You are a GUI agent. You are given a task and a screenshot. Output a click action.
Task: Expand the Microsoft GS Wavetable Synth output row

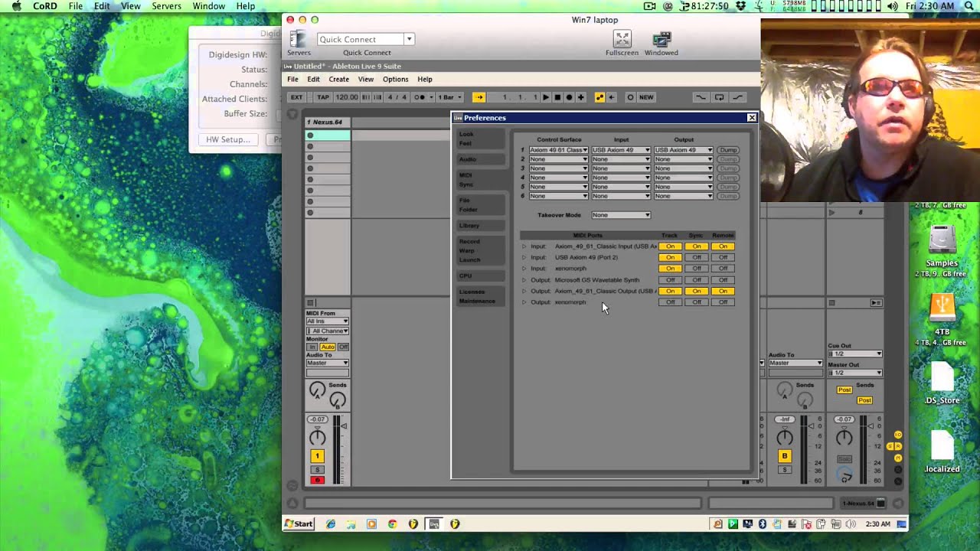524,280
